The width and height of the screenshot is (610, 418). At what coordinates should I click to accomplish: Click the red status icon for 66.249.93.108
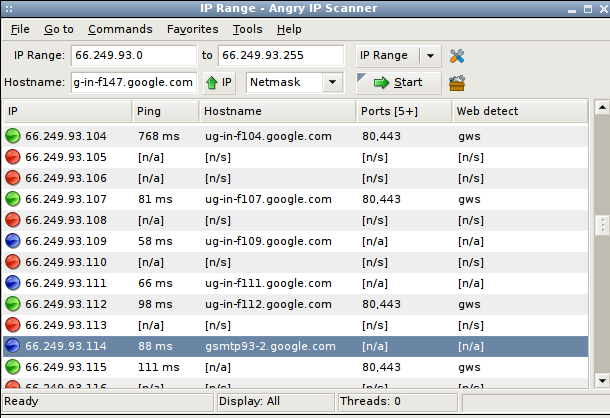pos(13,220)
